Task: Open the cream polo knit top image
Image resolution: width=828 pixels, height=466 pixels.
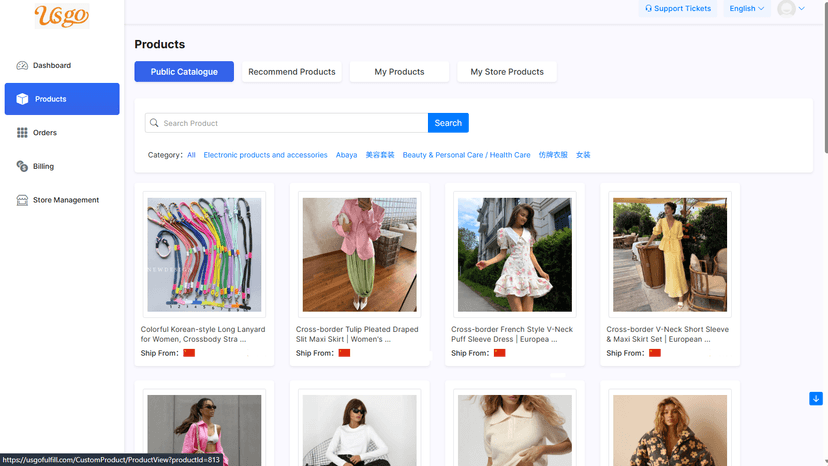Action: [515, 430]
